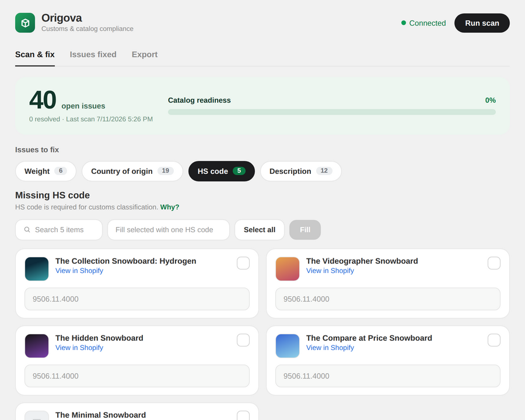View Hydrogen snowboard in Shopify
This screenshot has width=525, height=420.
(79, 271)
